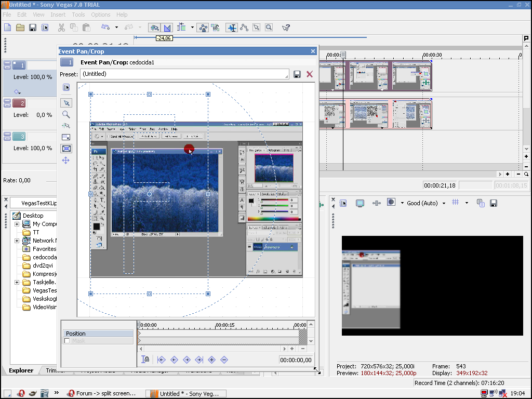
Task: Create a new project with New icon
Action: [7, 28]
